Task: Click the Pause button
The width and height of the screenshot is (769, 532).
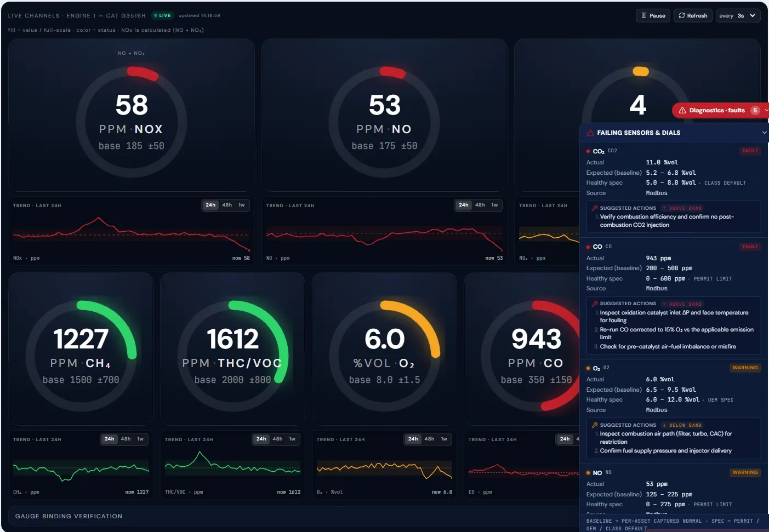Action: click(x=653, y=16)
